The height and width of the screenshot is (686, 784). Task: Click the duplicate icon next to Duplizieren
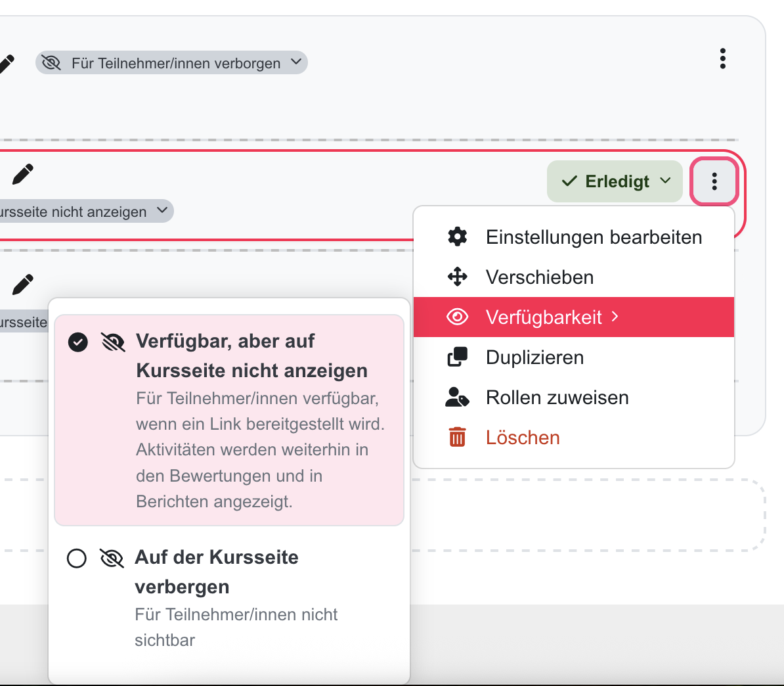(x=457, y=357)
